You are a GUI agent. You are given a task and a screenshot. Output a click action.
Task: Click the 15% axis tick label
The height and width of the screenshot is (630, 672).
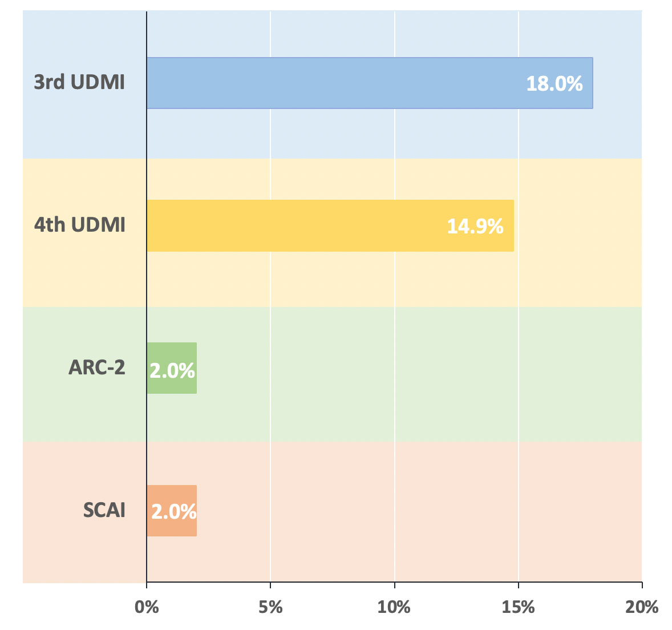[518, 607]
